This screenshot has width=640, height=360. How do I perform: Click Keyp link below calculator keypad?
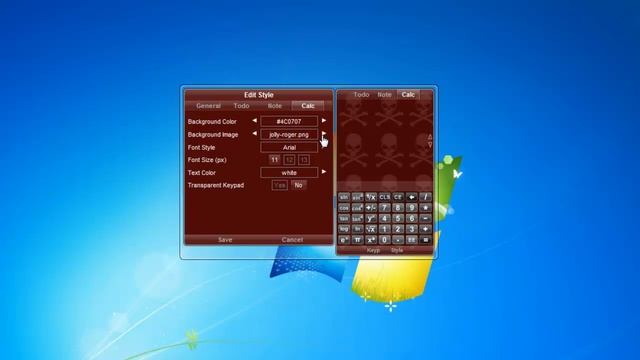tap(373, 250)
